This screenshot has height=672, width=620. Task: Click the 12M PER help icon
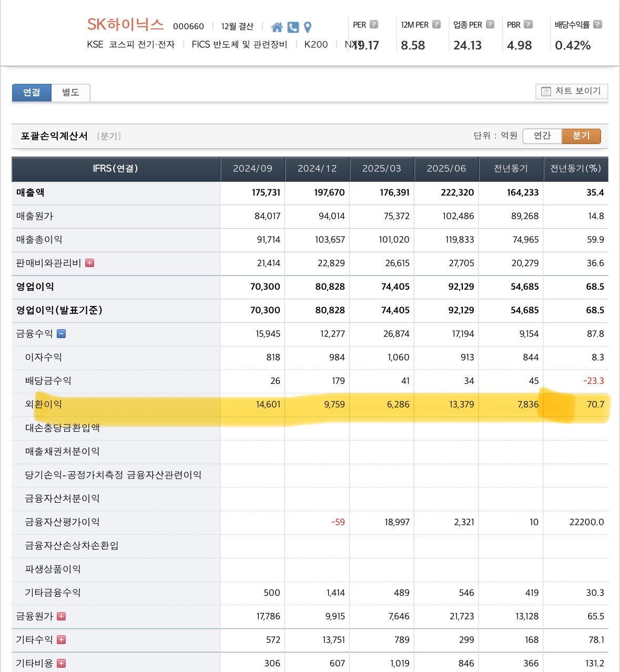[x=436, y=24]
